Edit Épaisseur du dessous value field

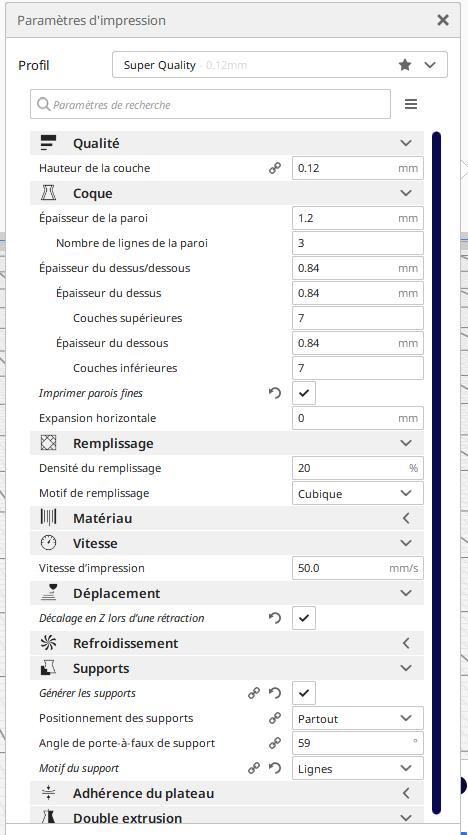click(x=358, y=343)
